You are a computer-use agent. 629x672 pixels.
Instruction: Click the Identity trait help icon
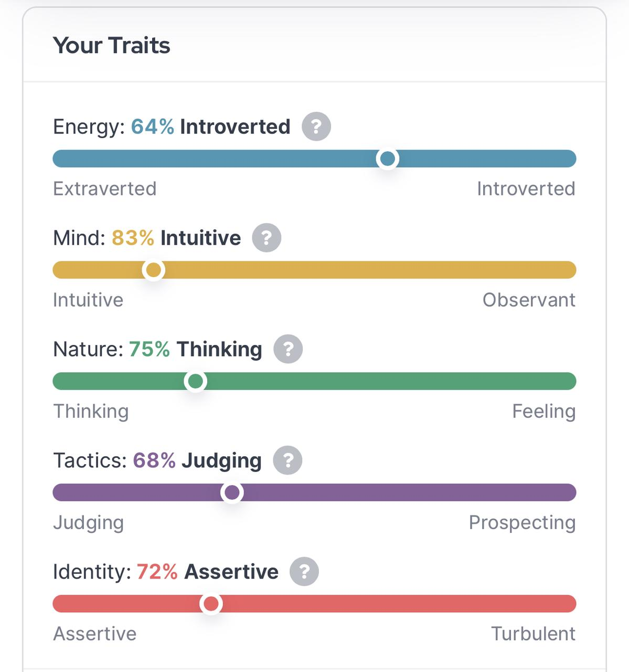coord(304,571)
